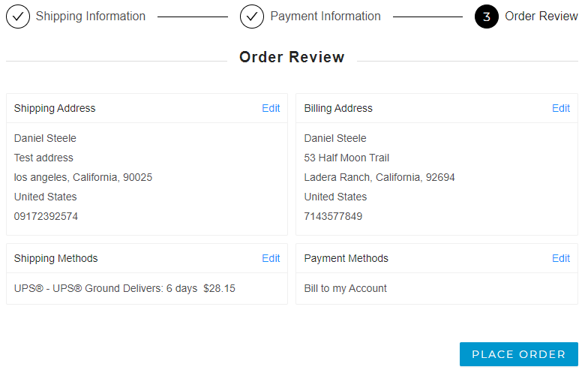Select the Order Review step label
Viewport: 588px width, 385px height.
click(x=541, y=17)
